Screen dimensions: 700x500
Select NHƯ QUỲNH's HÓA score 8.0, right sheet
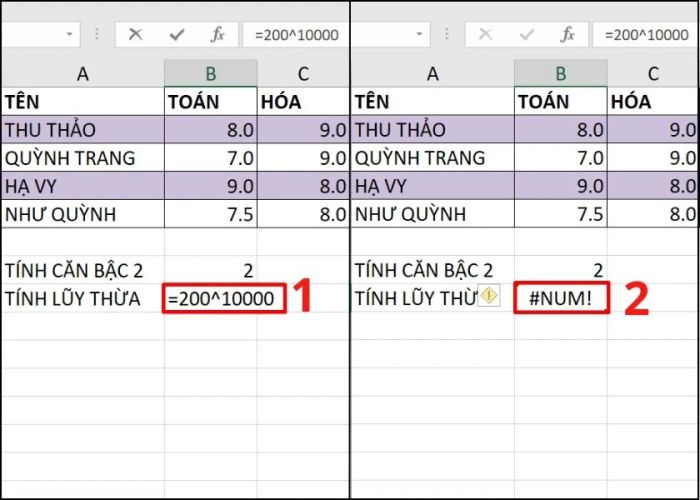[x=653, y=214]
